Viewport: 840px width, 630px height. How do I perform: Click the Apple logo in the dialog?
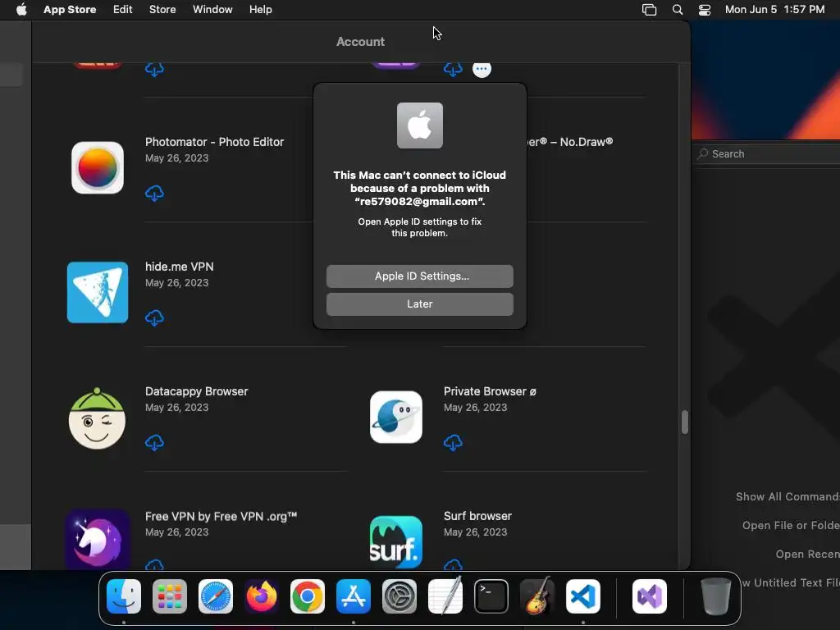419,126
